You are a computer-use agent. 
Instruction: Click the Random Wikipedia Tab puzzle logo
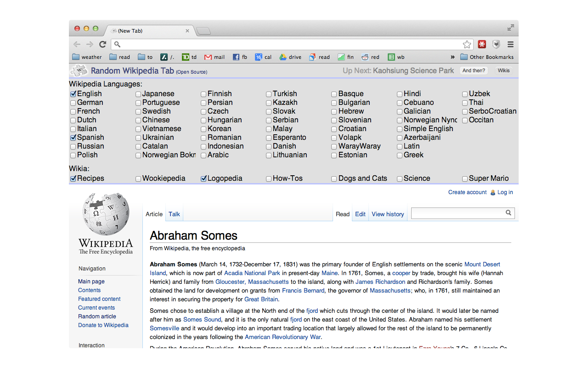point(79,70)
